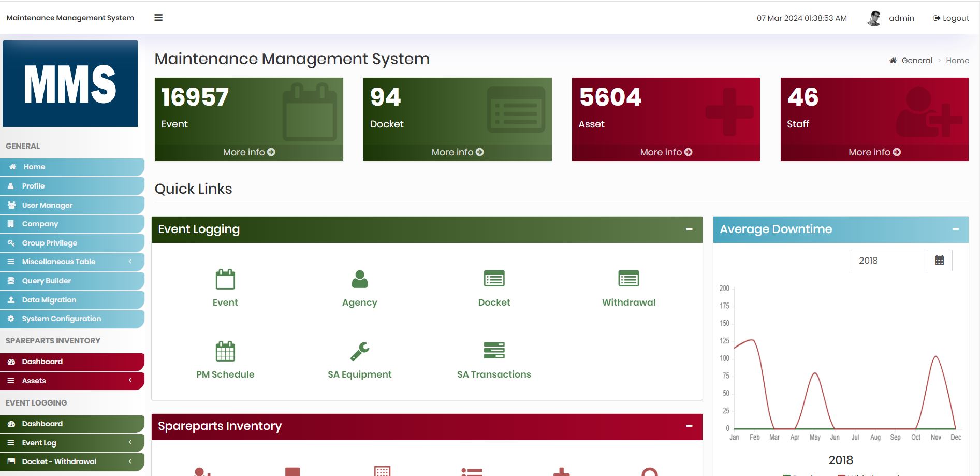Collapse the Average Downtime panel
980x476 pixels.
coord(955,229)
